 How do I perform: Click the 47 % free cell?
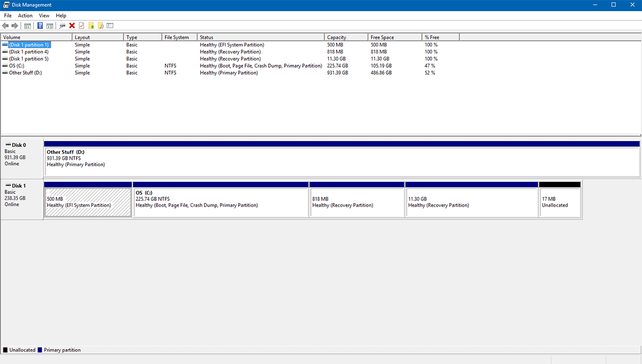[x=430, y=66]
